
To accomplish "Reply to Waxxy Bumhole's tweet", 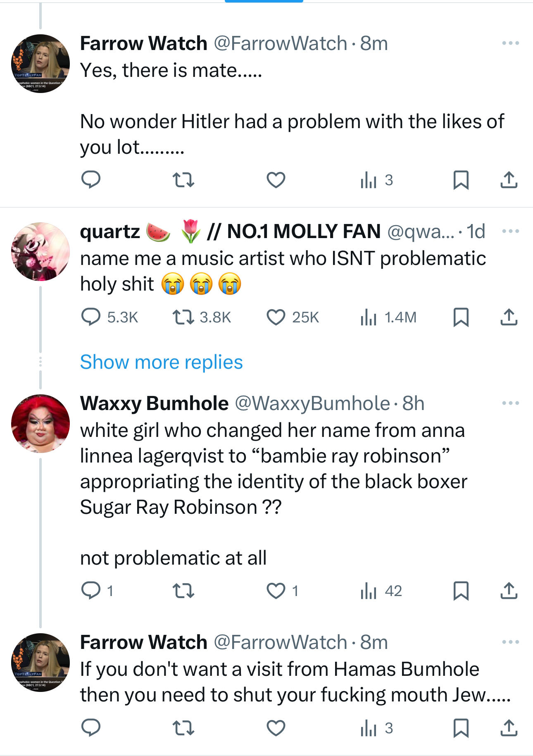I will pos(91,591).
